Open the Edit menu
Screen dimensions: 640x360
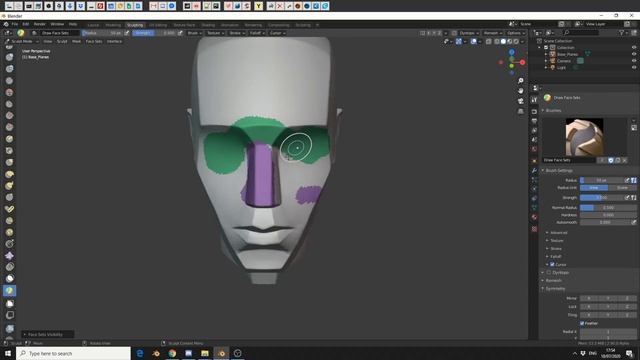[25, 24]
